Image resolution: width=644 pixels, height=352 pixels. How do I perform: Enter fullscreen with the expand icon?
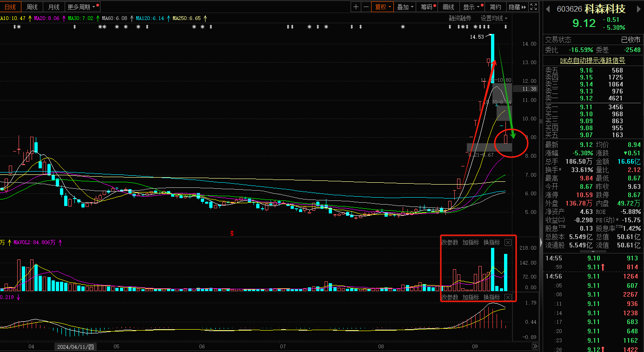tap(534, 7)
